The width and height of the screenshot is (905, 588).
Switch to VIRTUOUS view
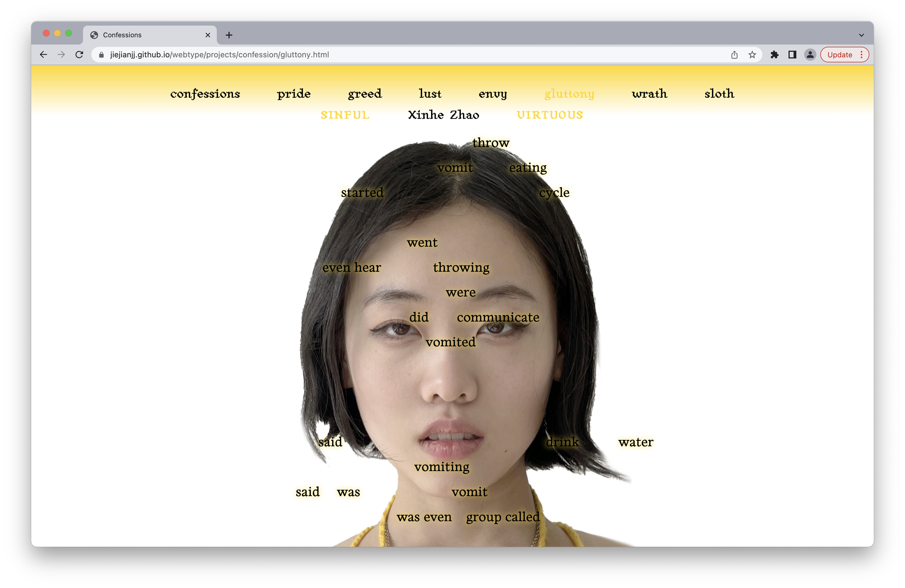[x=550, y=115]
